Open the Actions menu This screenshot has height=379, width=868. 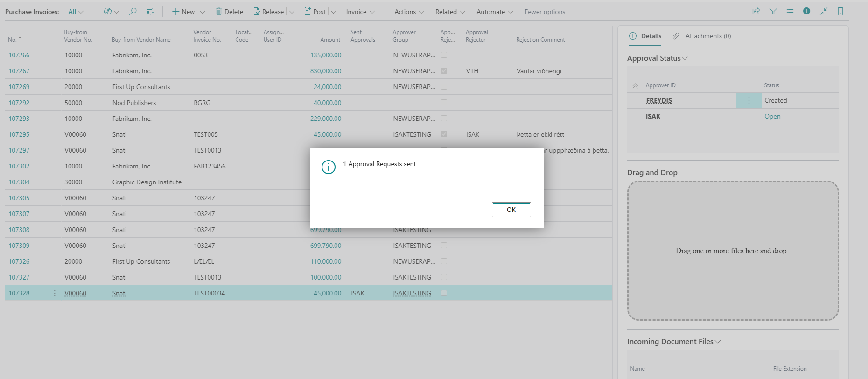(x=409, y=12)
